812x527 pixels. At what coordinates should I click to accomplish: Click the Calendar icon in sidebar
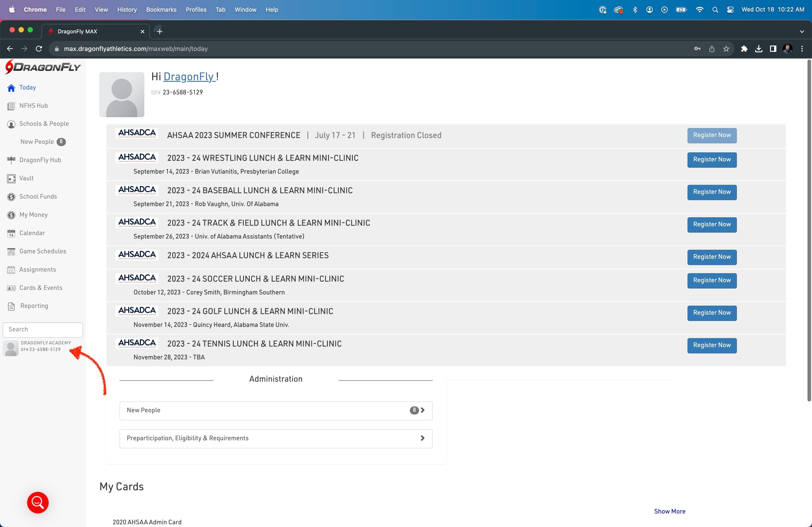click(11, 234)
